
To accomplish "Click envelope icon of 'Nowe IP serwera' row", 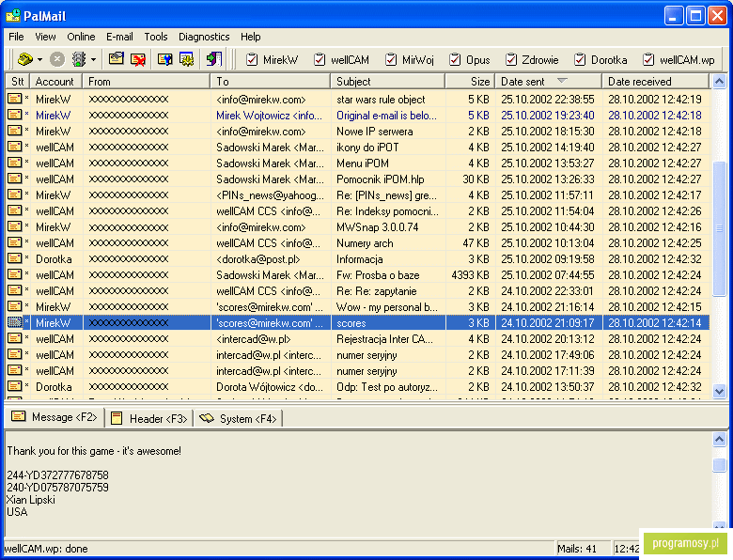I will click(14, 131).
